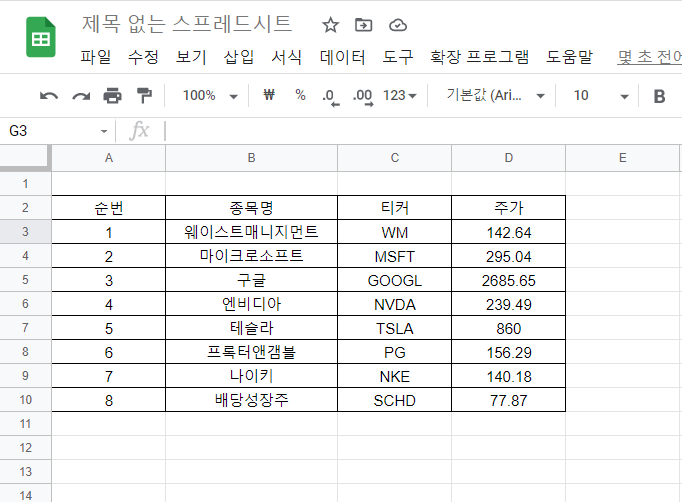This screenshot has width=682, height=502.
Task: Select column D header
Action: click(508, 158)
